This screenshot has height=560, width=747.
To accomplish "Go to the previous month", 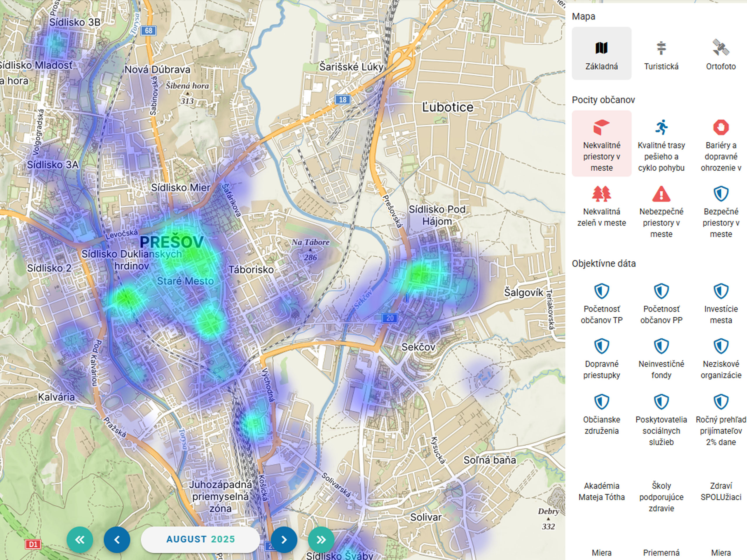I will pos(117,540).
